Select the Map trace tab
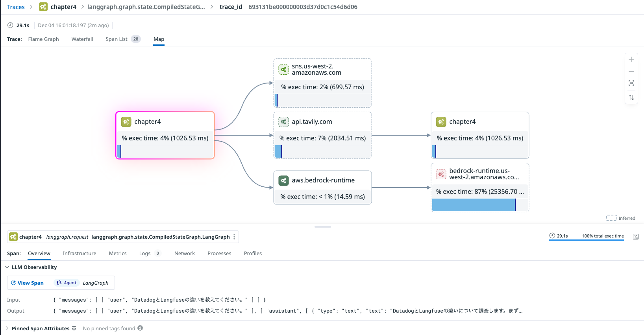This screenshot has height=335, width=644. tap(159, 39)
